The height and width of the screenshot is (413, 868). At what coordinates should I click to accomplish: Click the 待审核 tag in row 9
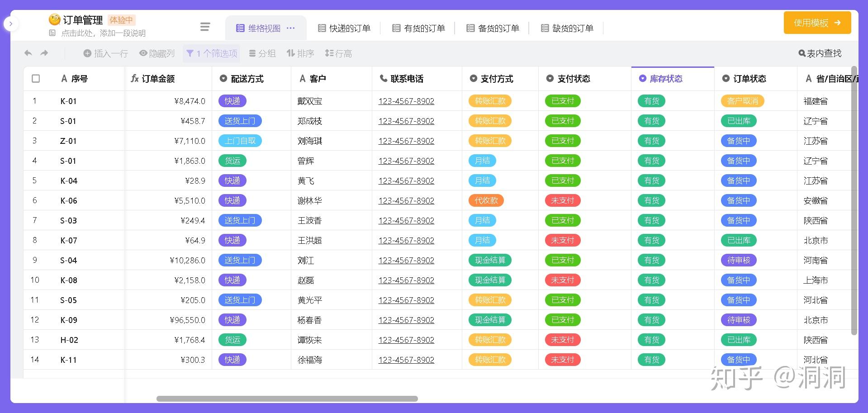(x=739, y=260)
